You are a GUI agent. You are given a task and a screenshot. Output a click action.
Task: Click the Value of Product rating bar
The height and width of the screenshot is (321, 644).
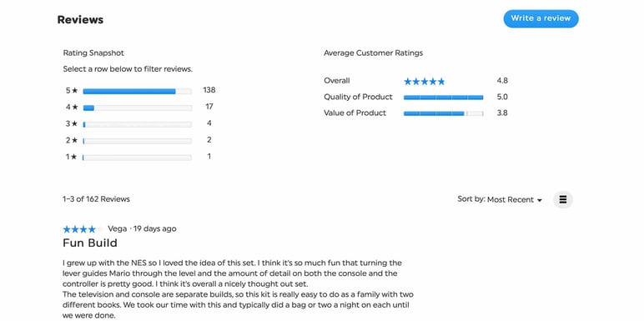443,113
